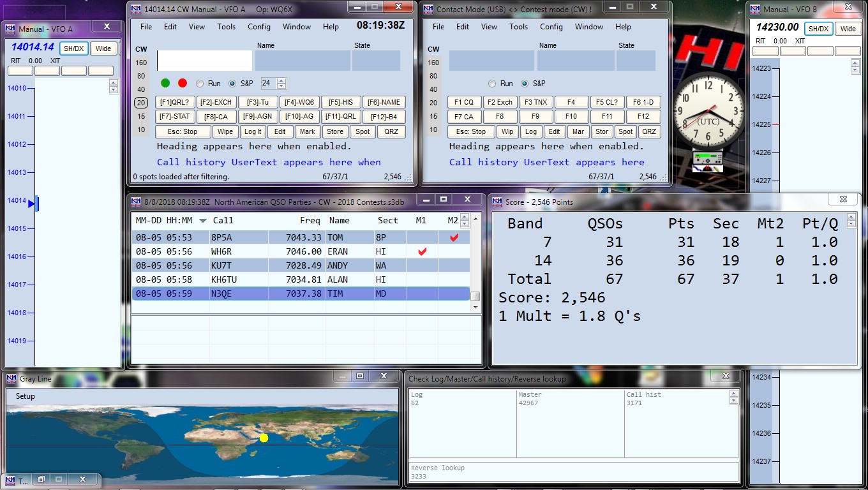
Task: Click the N1MM icon in Score window title
Action: click(x=497, y=202)
